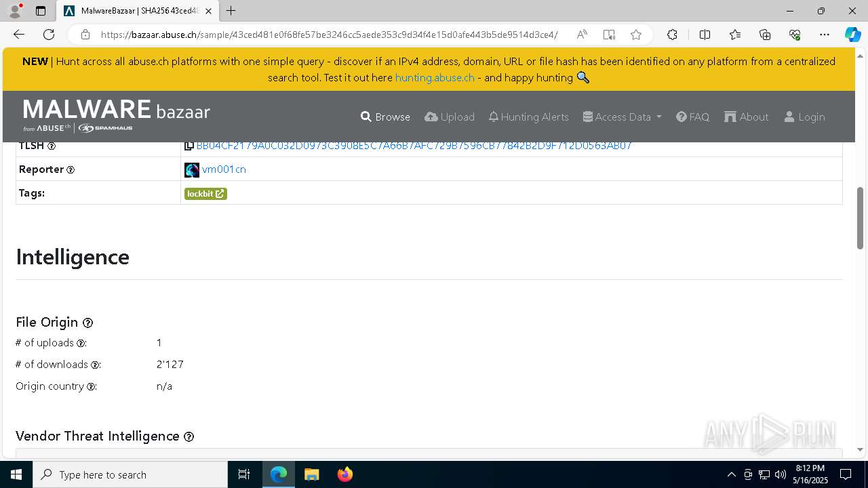868x488 pixels.
Task: Open the Upload menu item
Action: click(450, 117)
